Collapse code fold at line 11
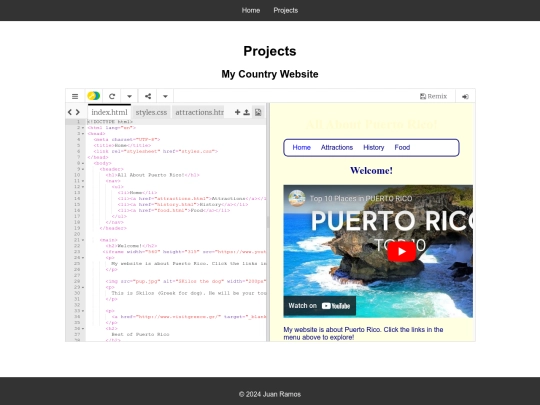This screenshot has width=540, height=405. coord(83,181)
